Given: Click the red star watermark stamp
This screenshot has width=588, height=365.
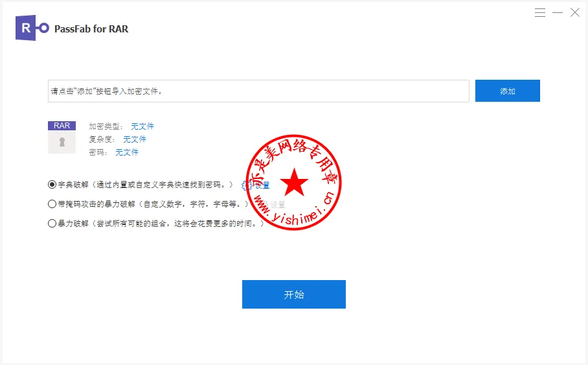Looking at the screenshot, I should click(x=294, y=183).
